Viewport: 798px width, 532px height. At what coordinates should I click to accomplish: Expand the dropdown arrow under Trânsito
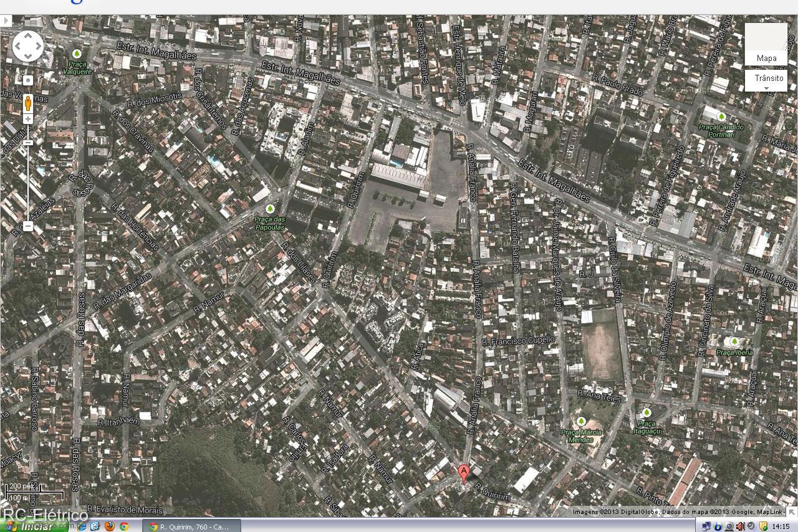[766, 88]
